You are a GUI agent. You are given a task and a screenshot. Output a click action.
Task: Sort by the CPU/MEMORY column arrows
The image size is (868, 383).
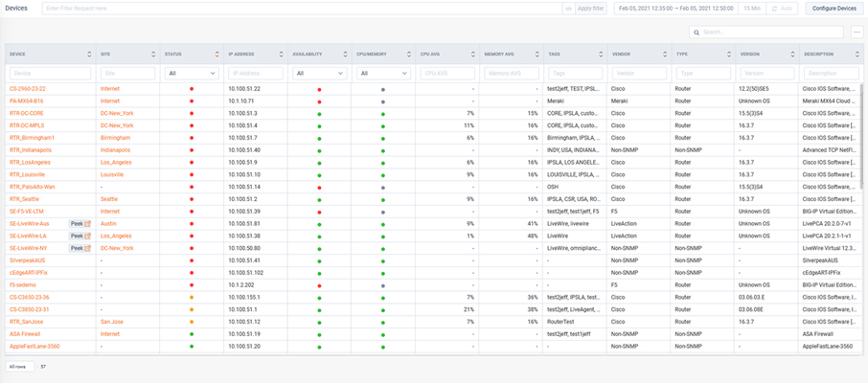point(409,55)
